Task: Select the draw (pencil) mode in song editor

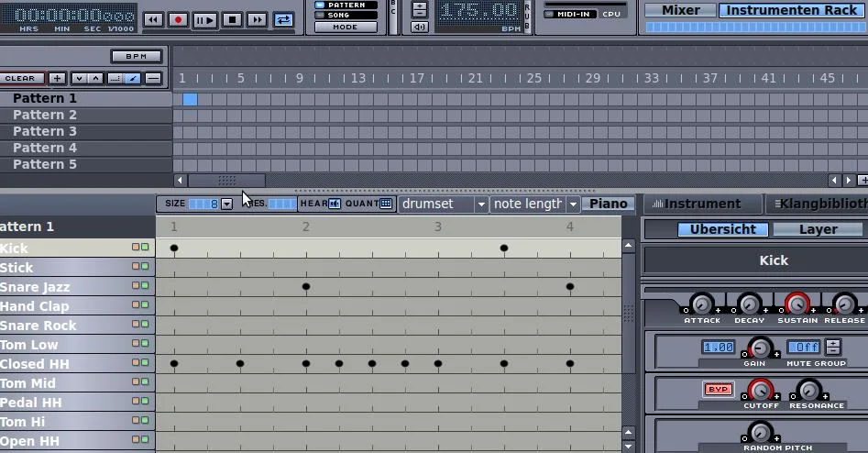Action: 132,79
